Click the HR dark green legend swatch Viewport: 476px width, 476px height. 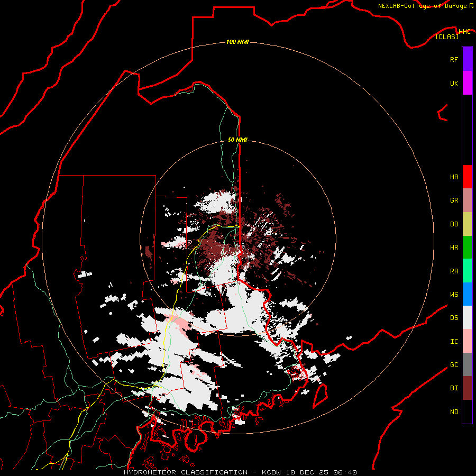pos(467,247)
